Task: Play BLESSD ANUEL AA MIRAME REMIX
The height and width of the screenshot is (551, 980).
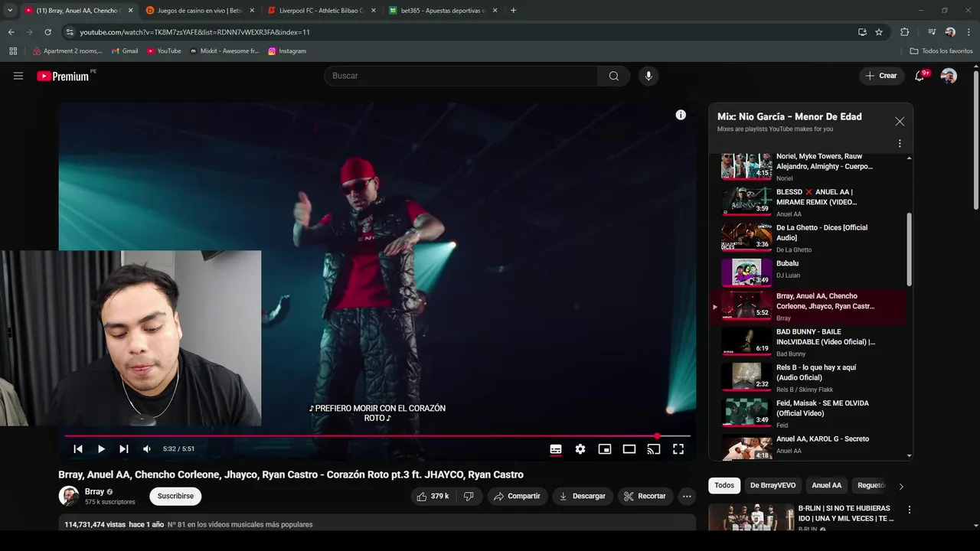Action: (808, 202)
